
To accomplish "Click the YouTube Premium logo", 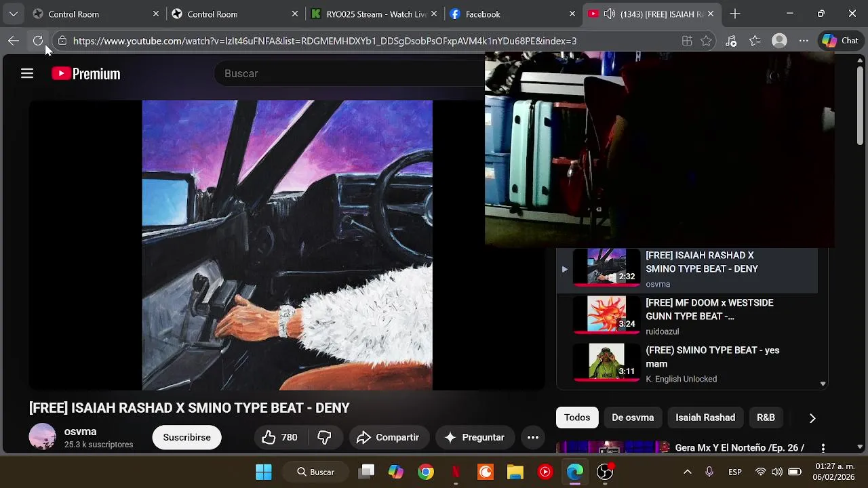I will point(86,73).
